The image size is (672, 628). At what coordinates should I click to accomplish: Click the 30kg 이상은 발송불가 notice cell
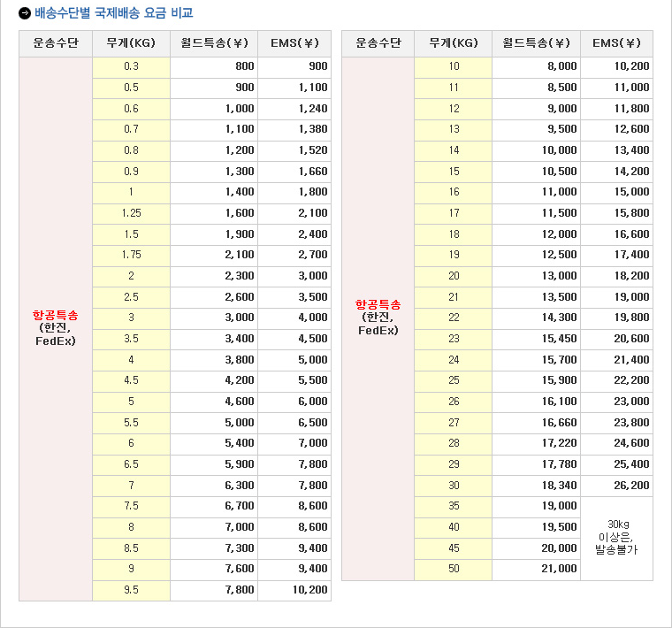pos(616,537)
